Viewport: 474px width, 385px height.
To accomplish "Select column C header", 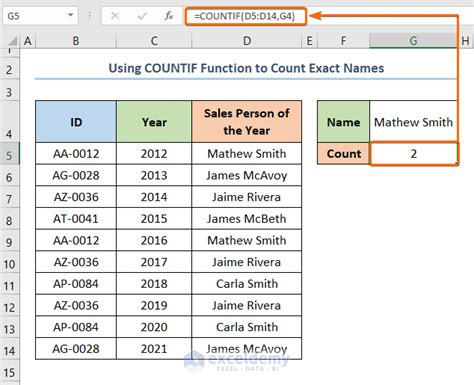I will [154, 41].
